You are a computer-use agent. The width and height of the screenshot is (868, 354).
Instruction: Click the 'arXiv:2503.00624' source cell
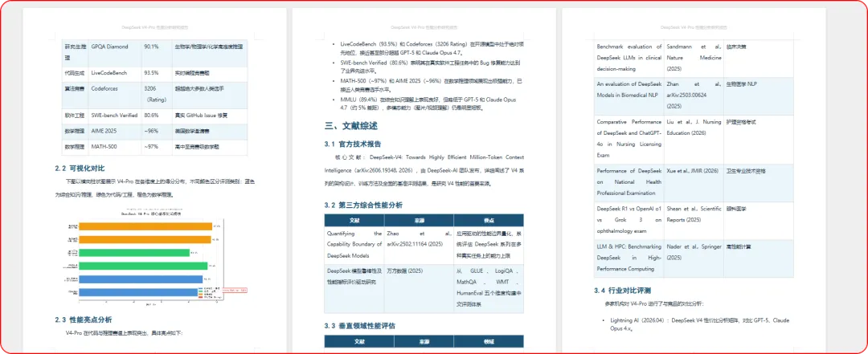[694, 96]
